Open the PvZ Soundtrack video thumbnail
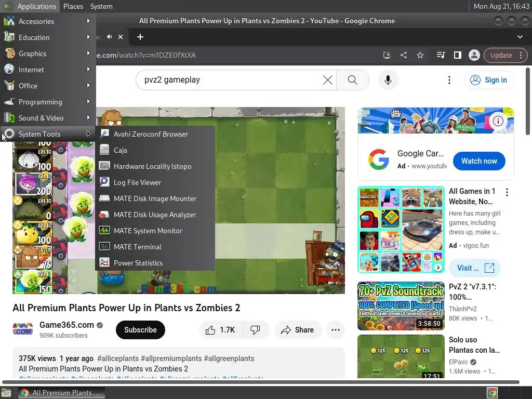This screenshot has height=399, width=532. pyautogui.click(x=401, y=305)
